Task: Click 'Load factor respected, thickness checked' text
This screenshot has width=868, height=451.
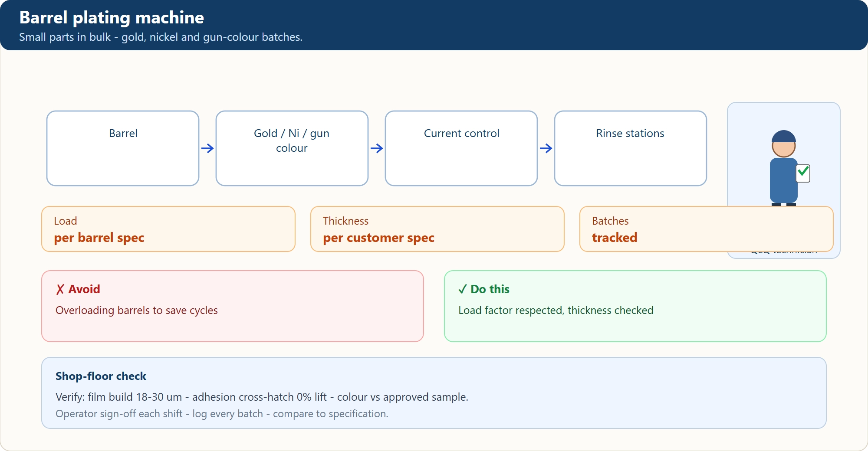Action: coord(556,310)
